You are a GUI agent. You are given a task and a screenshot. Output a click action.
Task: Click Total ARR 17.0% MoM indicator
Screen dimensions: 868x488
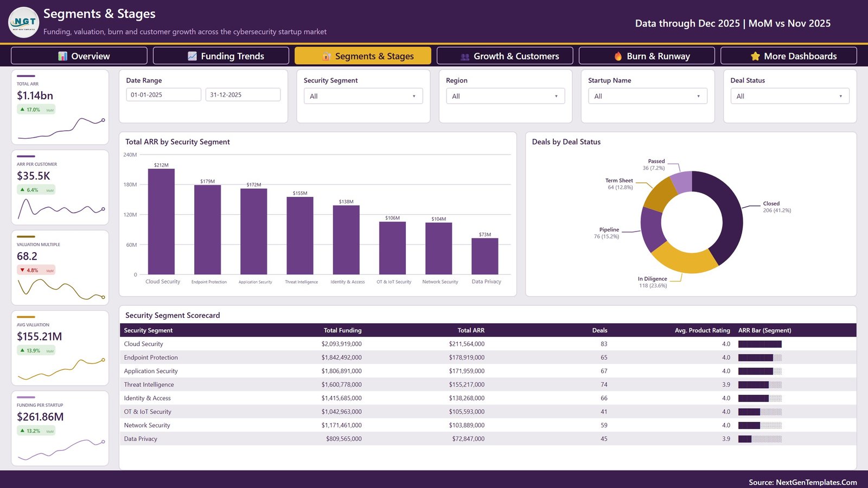coord(36,110)
